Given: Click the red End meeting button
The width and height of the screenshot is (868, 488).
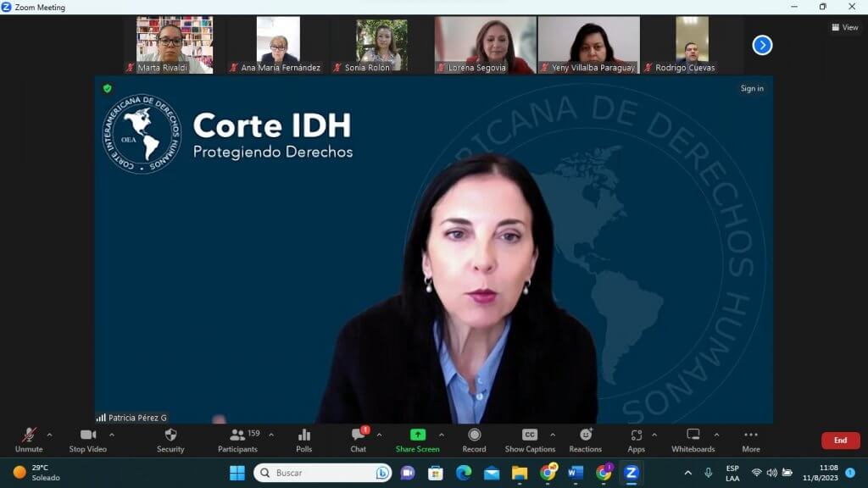Looking at the screenshot, I should [840, 441].
